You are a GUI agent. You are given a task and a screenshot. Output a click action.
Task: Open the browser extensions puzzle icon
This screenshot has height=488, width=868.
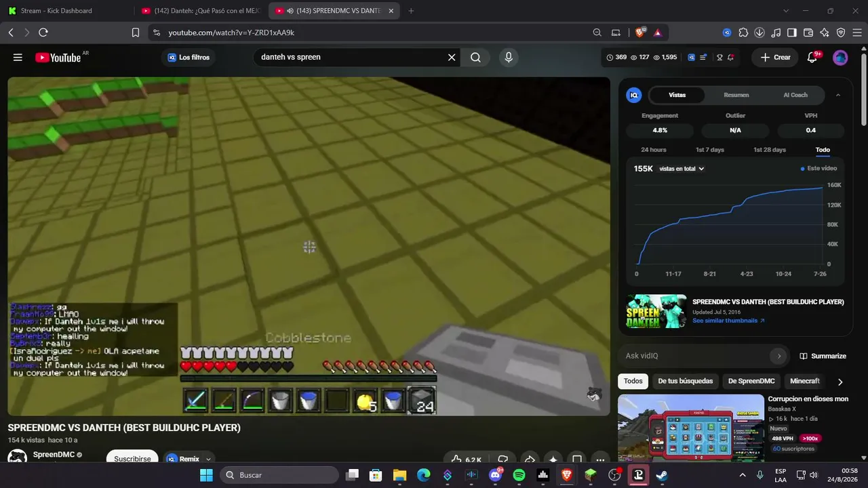[x=743, y=33]
